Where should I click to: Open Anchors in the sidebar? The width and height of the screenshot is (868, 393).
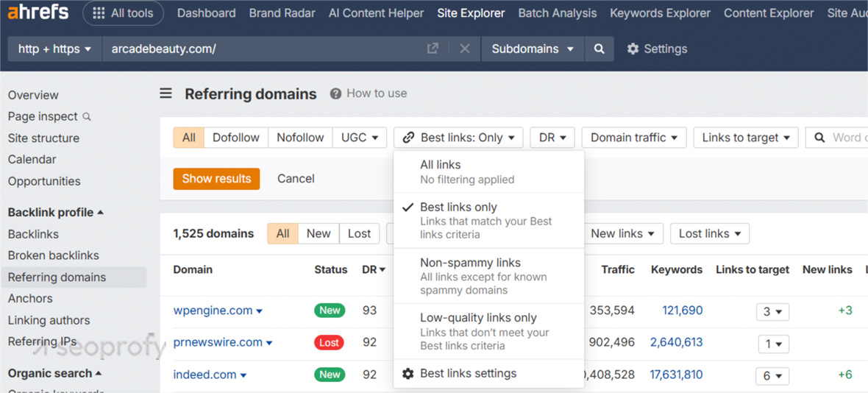click(x=30, y=299)
